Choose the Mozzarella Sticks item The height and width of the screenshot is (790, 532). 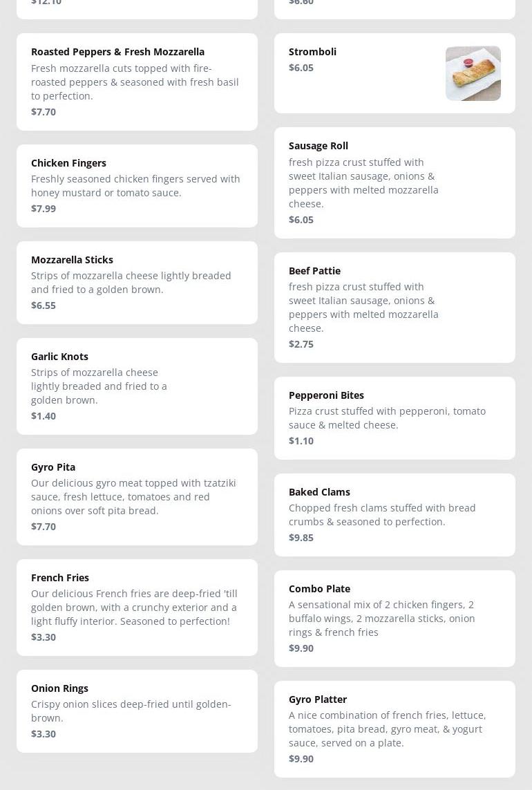pos(137,282)
